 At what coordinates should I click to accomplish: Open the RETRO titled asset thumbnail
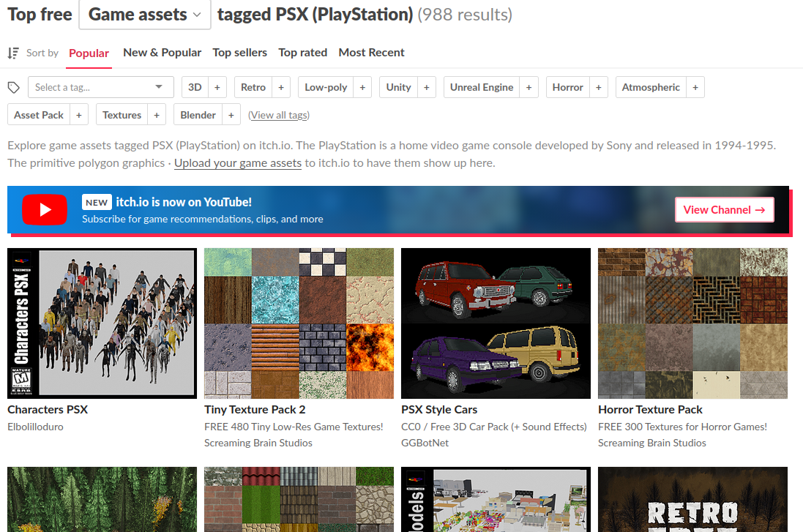point(693,499)
